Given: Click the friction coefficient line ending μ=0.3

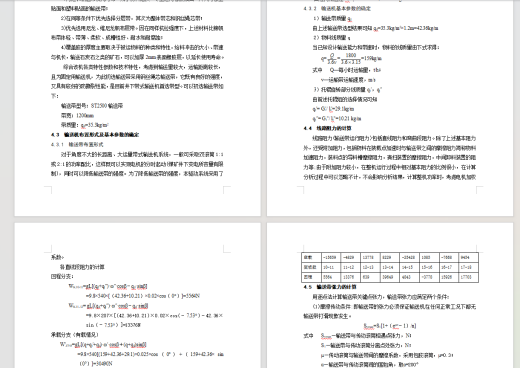Looking at the screenshot, I should click(x=387, y=355).
